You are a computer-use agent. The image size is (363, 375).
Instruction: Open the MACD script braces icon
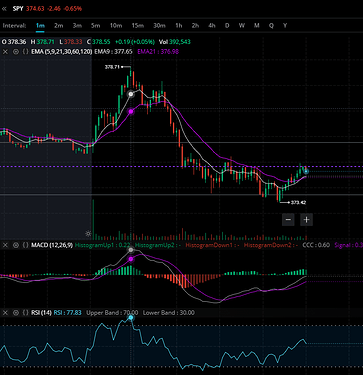[x=25, y=245]
